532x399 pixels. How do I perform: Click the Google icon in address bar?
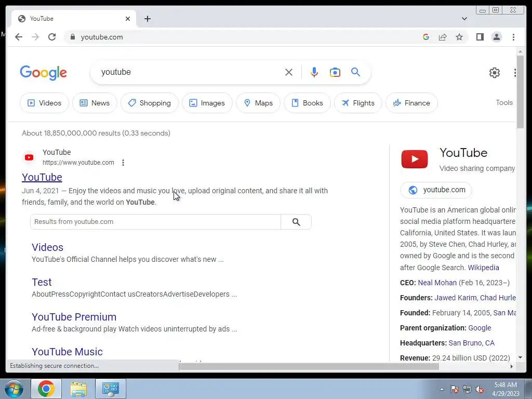(426, 37)
